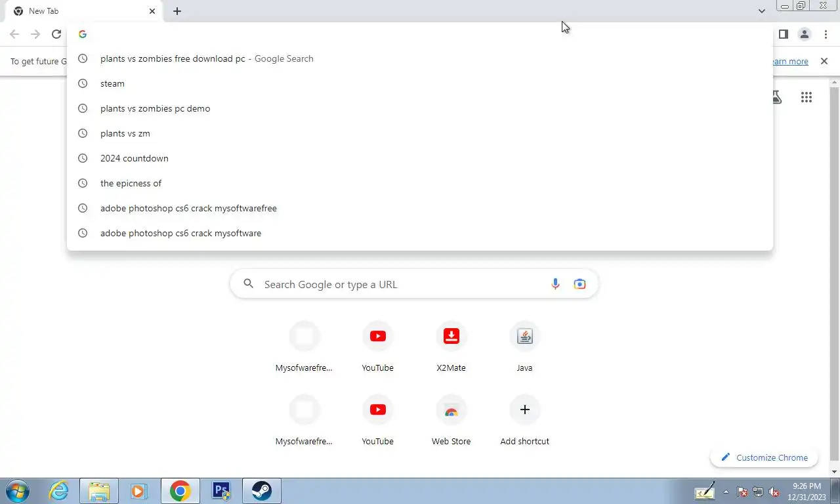Open Windows Explorer from the taskbar

(99, 491)
